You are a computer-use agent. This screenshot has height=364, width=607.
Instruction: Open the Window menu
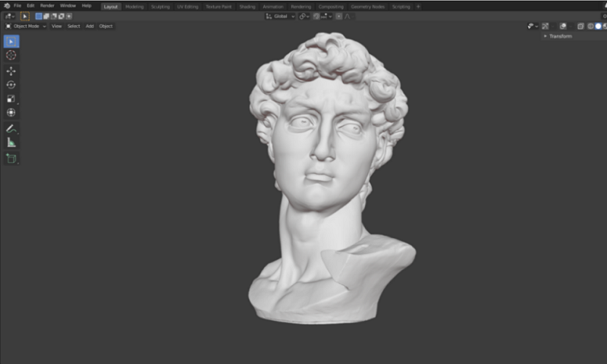pyautogui.click(x=68, y=6)
